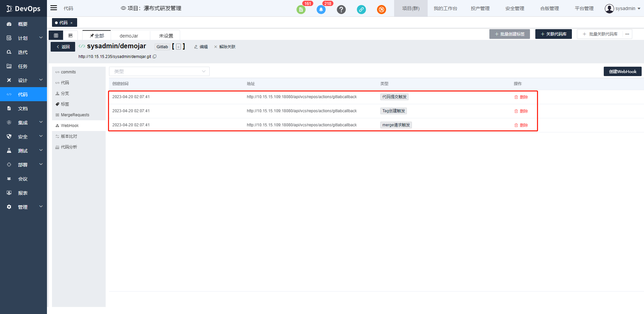
Task: Click the orange circular icon in header
Action: tap(381, 9)
